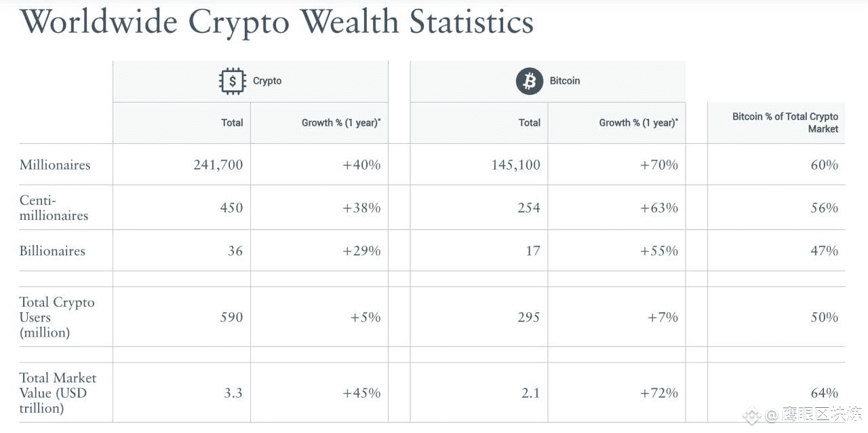Viewport: 868px width, 433px height.
Task: Select the +72% bitcoin market growth cell
Action: coord(617,393)
